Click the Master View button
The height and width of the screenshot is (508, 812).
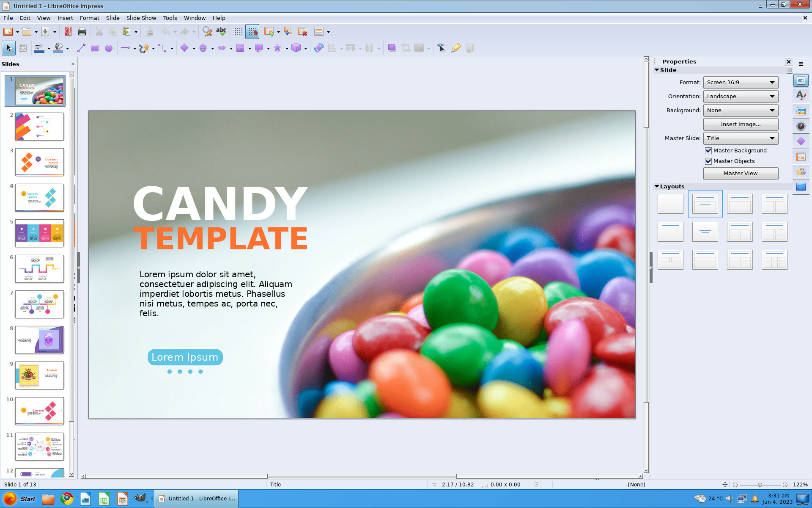point(741,174)
